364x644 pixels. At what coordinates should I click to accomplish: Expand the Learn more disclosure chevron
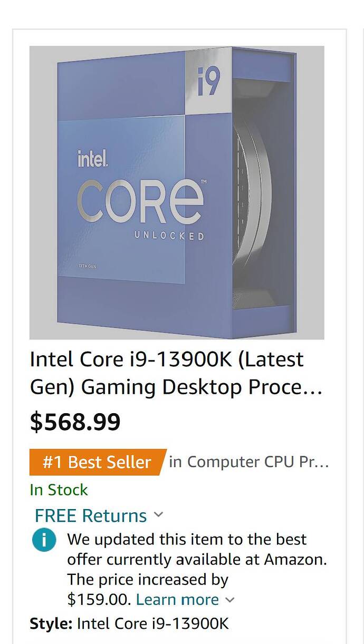(x=231, y=600)
